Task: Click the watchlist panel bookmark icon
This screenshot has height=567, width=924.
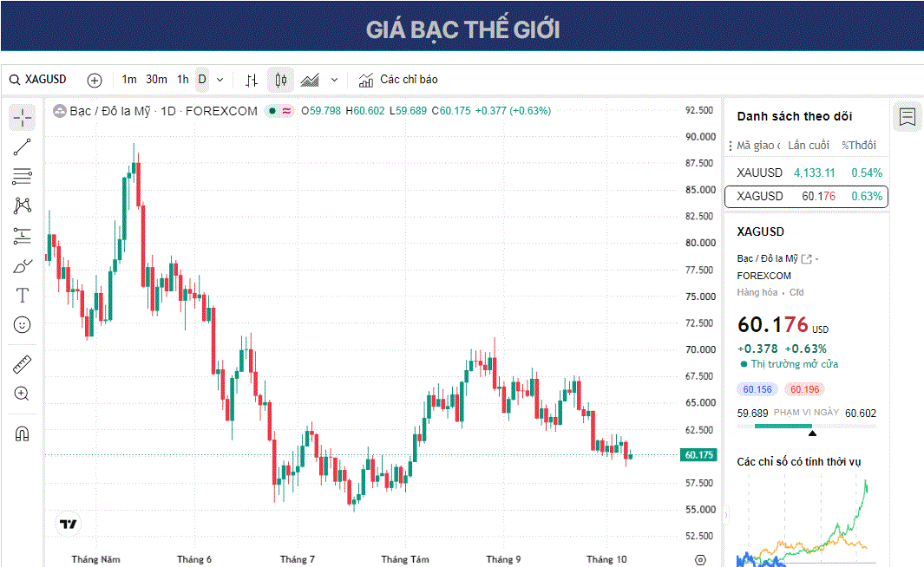Action: 908,116
